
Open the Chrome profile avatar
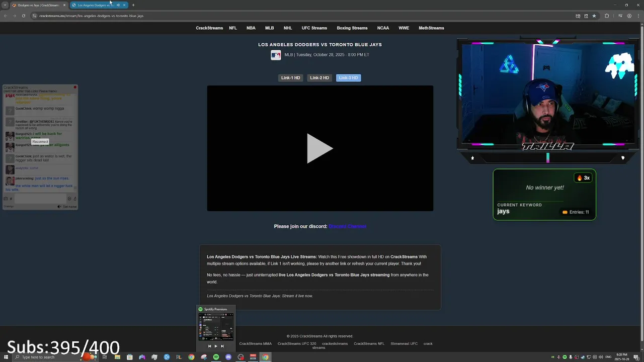[629, 16]
